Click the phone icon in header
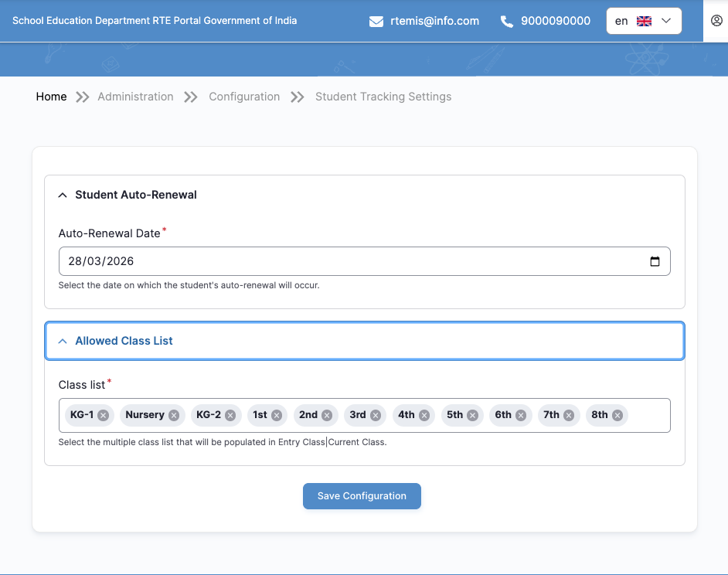The height and width of the screenshot is (575, 728). pyautogui.click(x=507, y=22)
